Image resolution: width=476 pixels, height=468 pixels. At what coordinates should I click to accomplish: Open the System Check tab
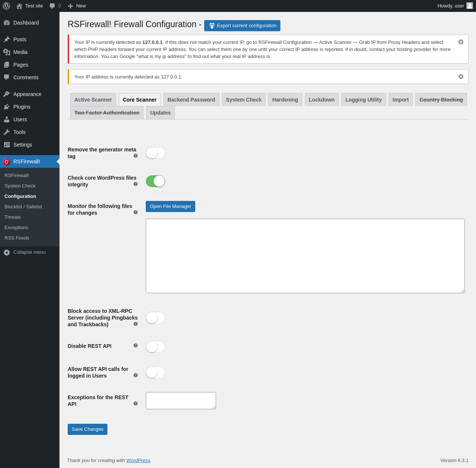tap(244, 100)
